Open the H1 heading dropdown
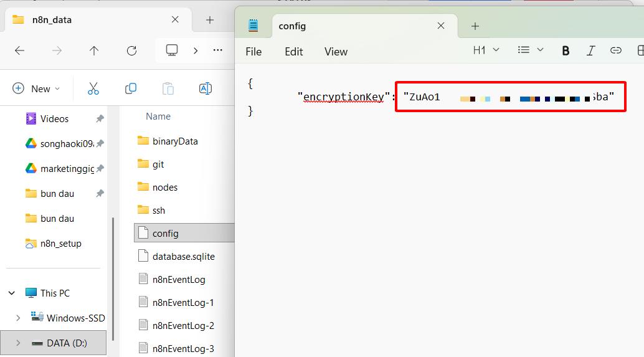The width and height of the screenshot is (644, 357). tap(486, 50)
